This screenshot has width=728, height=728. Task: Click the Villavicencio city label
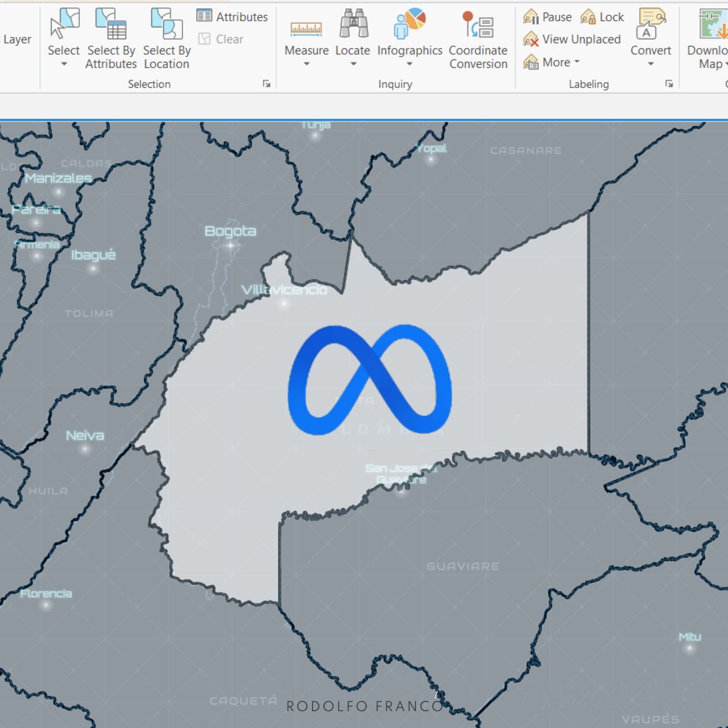[284, 290]
